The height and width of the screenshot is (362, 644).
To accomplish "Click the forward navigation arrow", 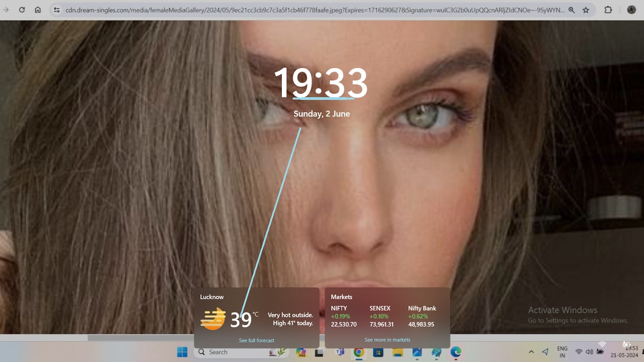I will tap(6, 10).
